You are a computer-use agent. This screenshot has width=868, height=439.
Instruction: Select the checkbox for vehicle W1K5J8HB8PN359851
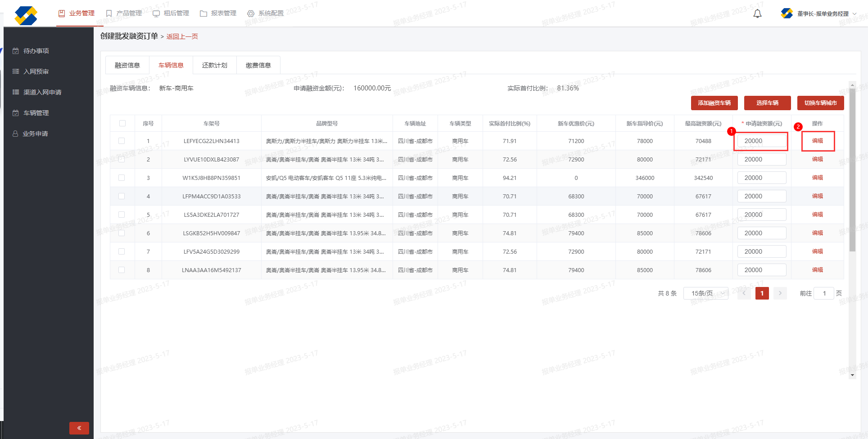tap(122, 178)
